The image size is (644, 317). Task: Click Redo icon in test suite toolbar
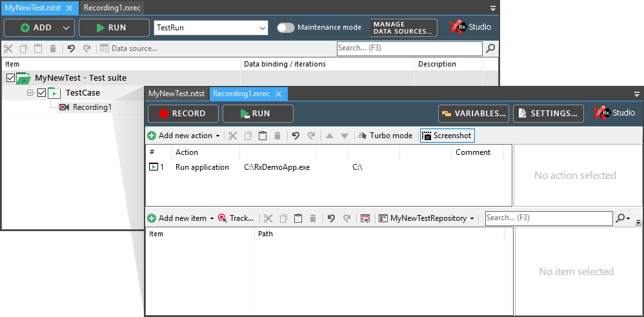(86, 48)
